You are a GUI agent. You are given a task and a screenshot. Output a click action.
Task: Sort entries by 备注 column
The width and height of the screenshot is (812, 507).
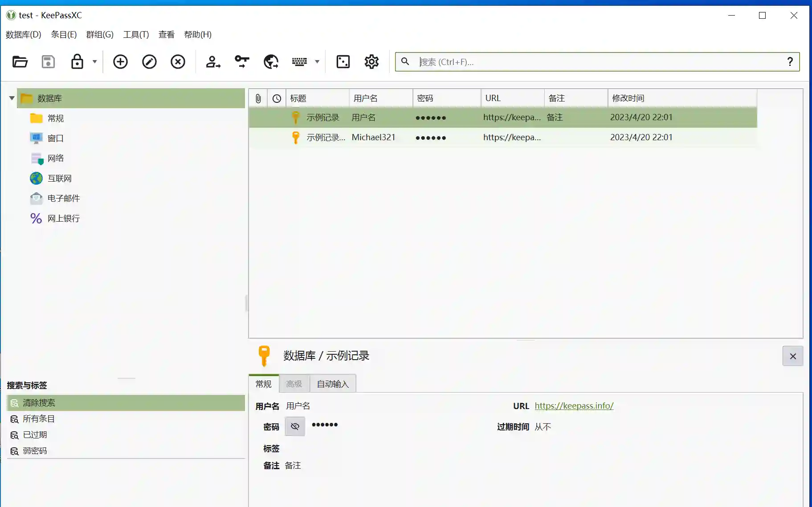pyautogui.click(x=576, y=98)
